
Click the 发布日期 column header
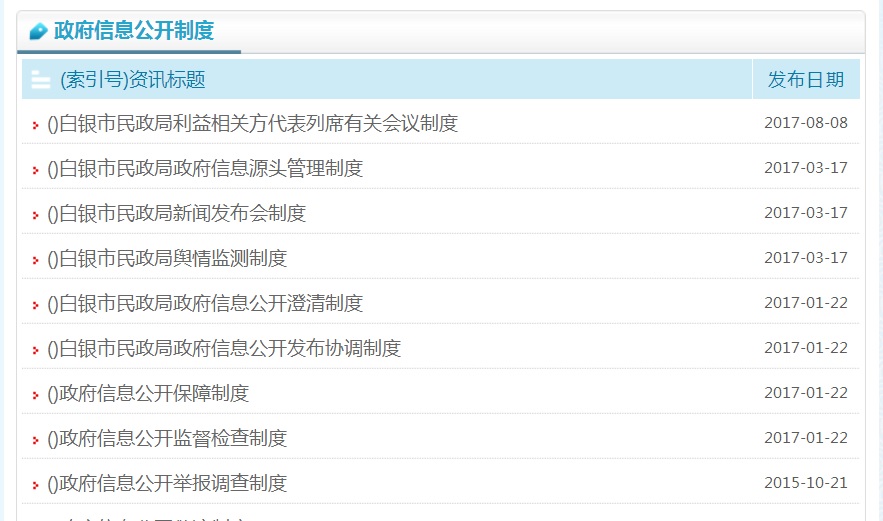[x=805, y=80]
